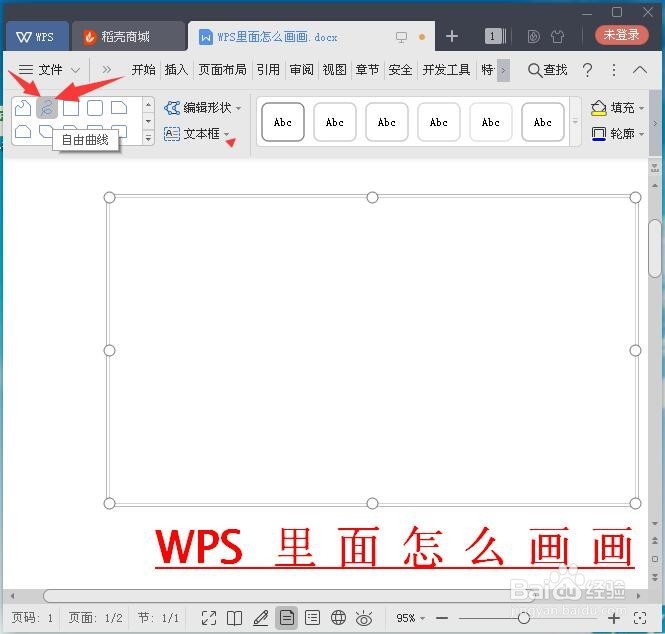Expand the 填充 dropdown arrow
Viewport: 665px width, 634px height.
pyautogui.click(x=642, y=108)
